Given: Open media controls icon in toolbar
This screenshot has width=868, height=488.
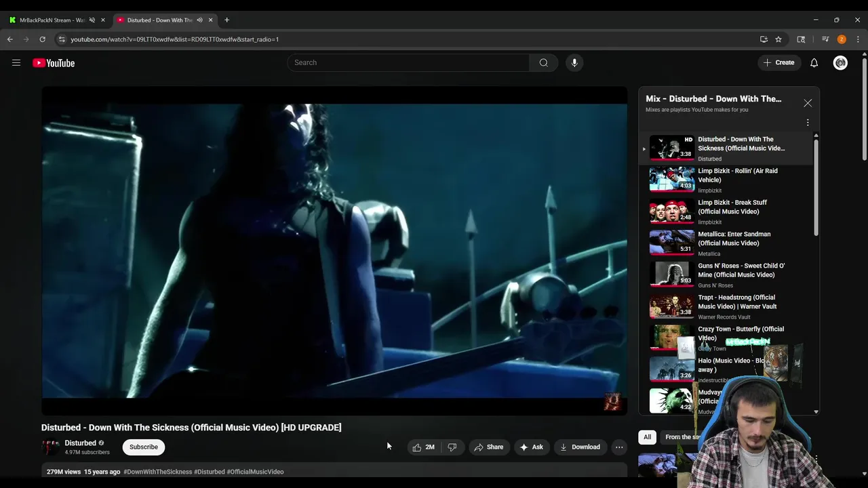Looking at the screenshot, I should tap(825, 39).
